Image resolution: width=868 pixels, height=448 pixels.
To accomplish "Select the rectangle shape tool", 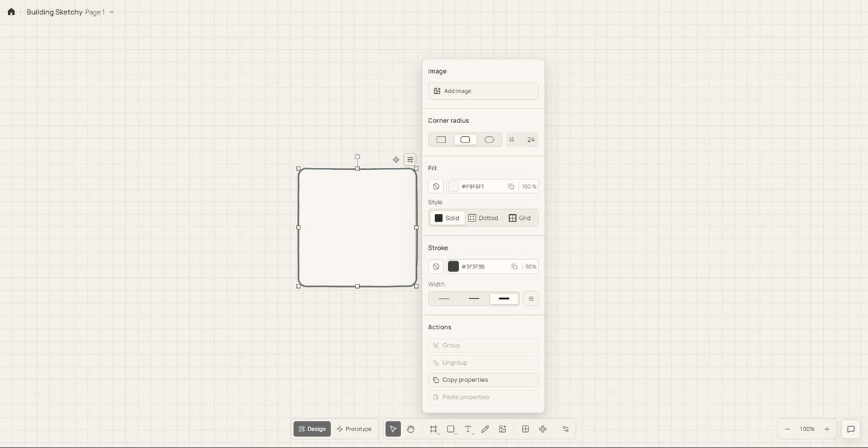I will (450, 429).
